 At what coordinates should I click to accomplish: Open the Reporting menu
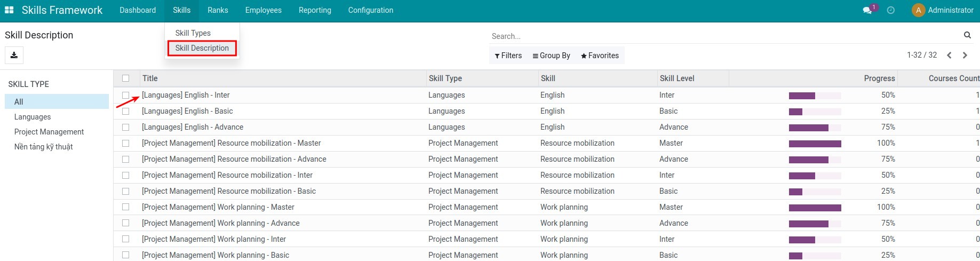(315, 10)
